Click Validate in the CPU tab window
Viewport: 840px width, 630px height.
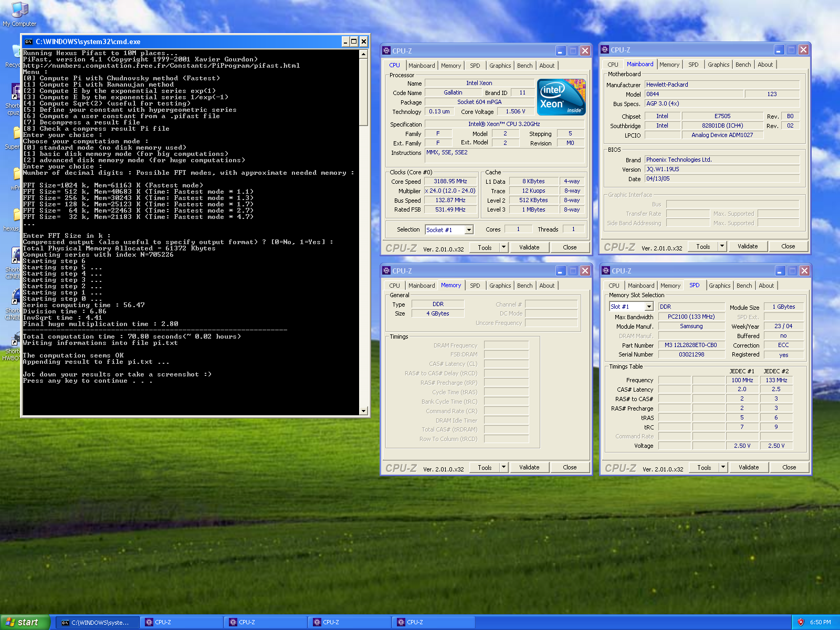[x=529, y=247]
